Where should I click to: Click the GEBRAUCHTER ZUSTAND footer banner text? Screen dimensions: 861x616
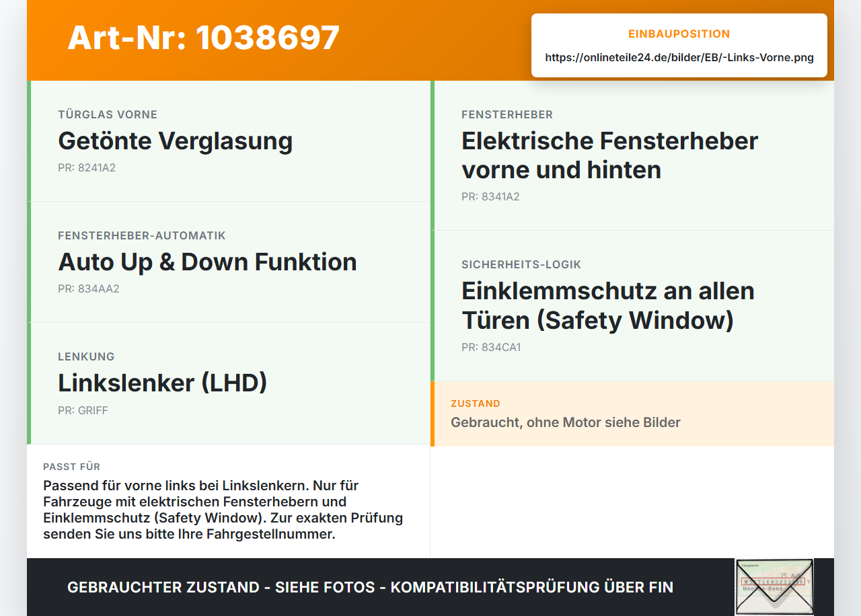[370, 588]
